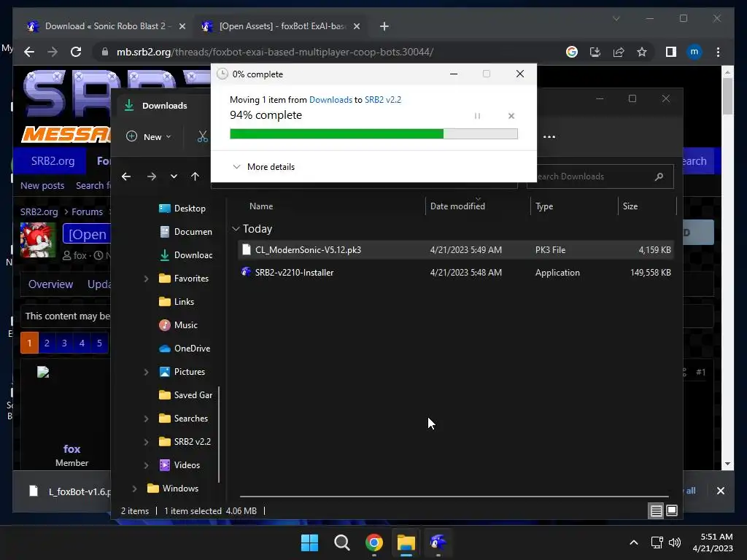Image resolution: width=747 pixels, height=560 pixels.
Task: Expand Windows folder in tree
Action: pyautogui.click(x=134, y=488)
